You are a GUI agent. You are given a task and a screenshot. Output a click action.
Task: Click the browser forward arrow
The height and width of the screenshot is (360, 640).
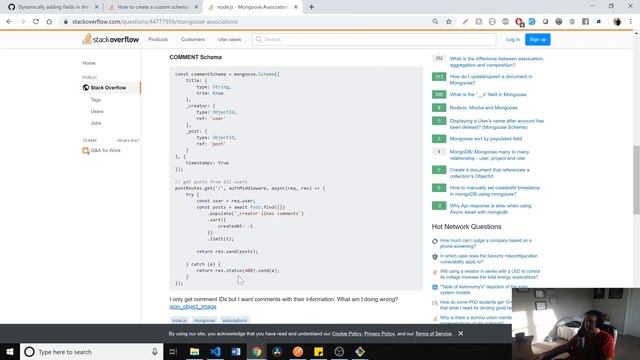pos(22,22)
